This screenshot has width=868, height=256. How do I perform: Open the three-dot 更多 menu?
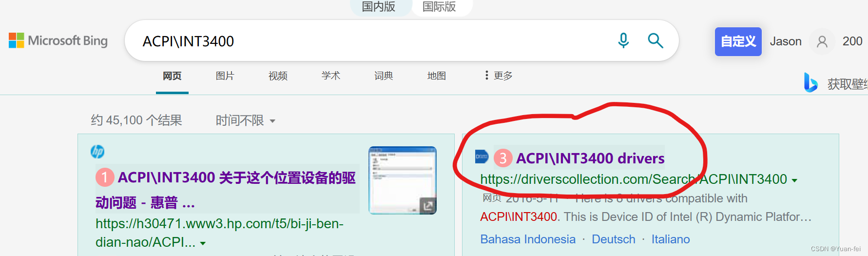click(499, 76)
